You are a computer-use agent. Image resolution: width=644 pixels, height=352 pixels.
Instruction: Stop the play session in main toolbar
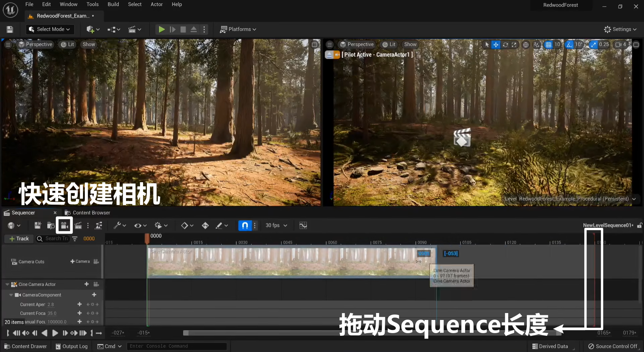click(183, 29)
